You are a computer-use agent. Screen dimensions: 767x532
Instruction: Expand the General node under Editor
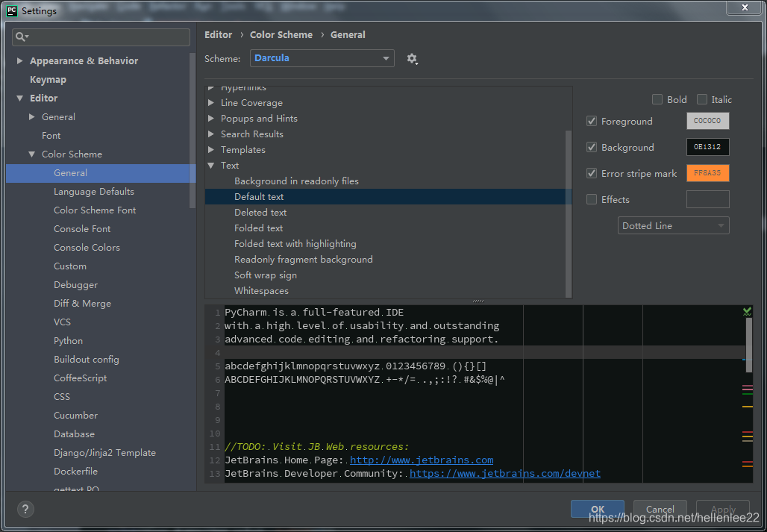click(32, 117)
